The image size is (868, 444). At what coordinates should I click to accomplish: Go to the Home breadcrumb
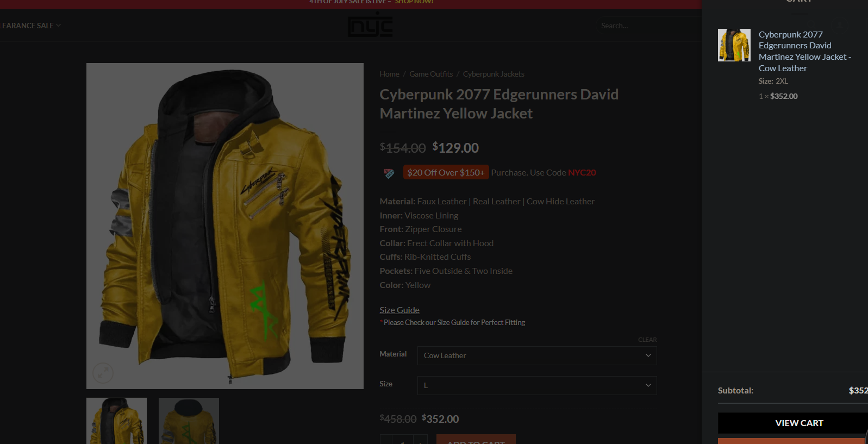[389, 74]
